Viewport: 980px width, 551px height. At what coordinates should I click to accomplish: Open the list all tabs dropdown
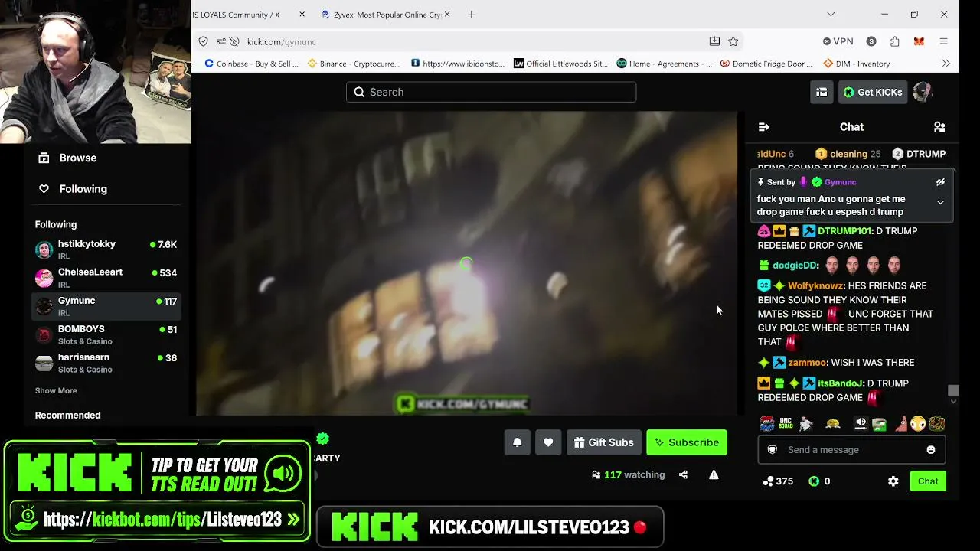831,14
